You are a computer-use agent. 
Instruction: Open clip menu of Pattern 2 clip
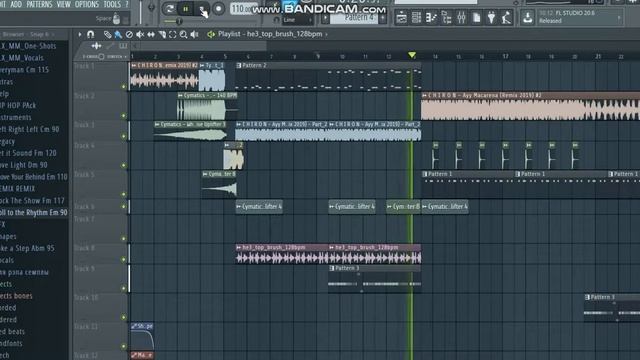239,65
